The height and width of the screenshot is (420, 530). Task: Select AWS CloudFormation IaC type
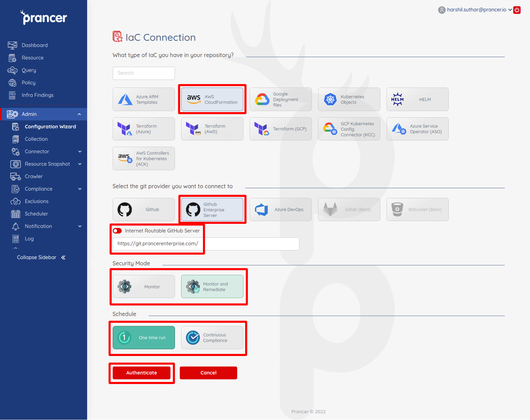point(212,99)
